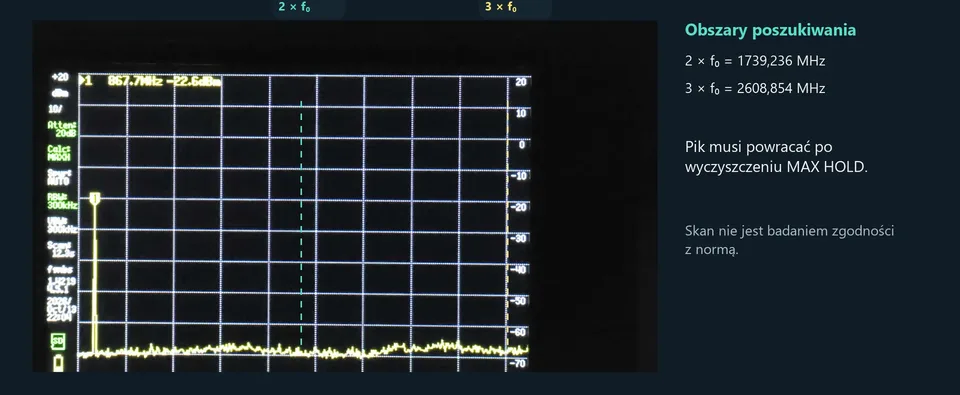Click the right axis value -30
The width and height of the screenshot is (960, 395).
[x=519, y=238]
